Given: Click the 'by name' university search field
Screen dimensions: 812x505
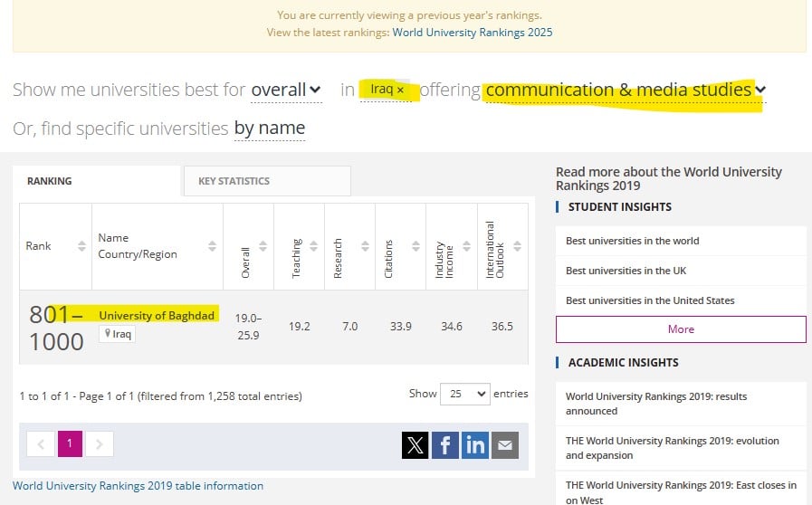Looking at the screenshot, I should pyautogui.click(x=269, y=128).
